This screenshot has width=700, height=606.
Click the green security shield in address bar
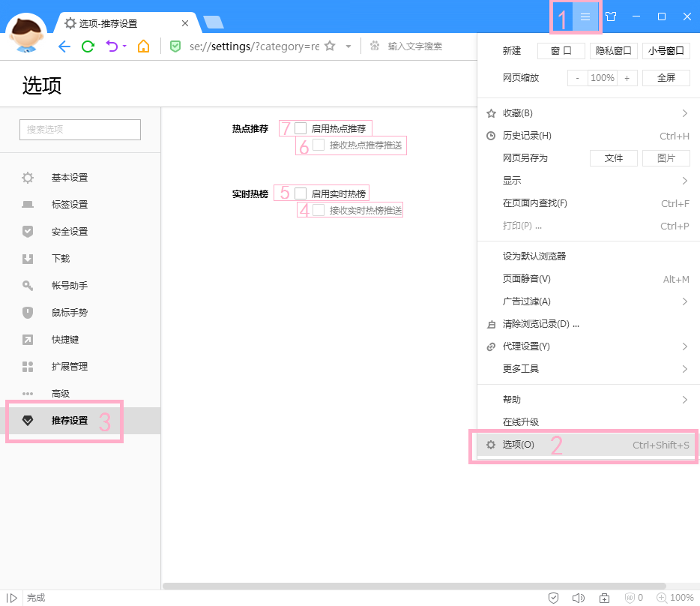point(175,46)
